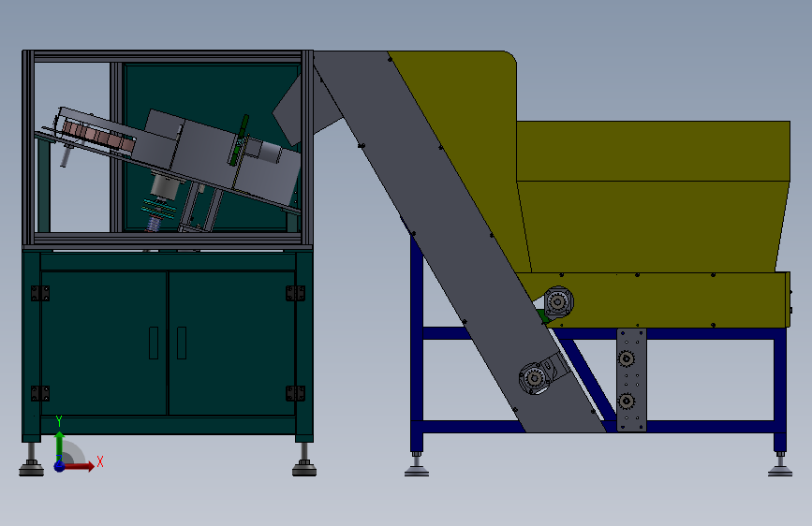Pick the lower bearing on the inclined conveyor
Image resolution: width=812 pixels, height=526 pixels.
coord(534,378)
